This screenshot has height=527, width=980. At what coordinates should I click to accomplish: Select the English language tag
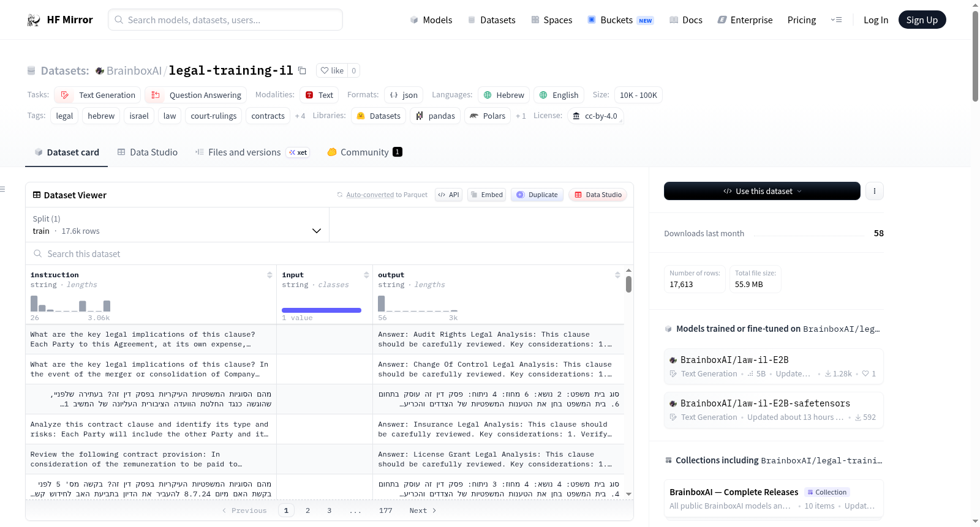[x=559, y=95]
